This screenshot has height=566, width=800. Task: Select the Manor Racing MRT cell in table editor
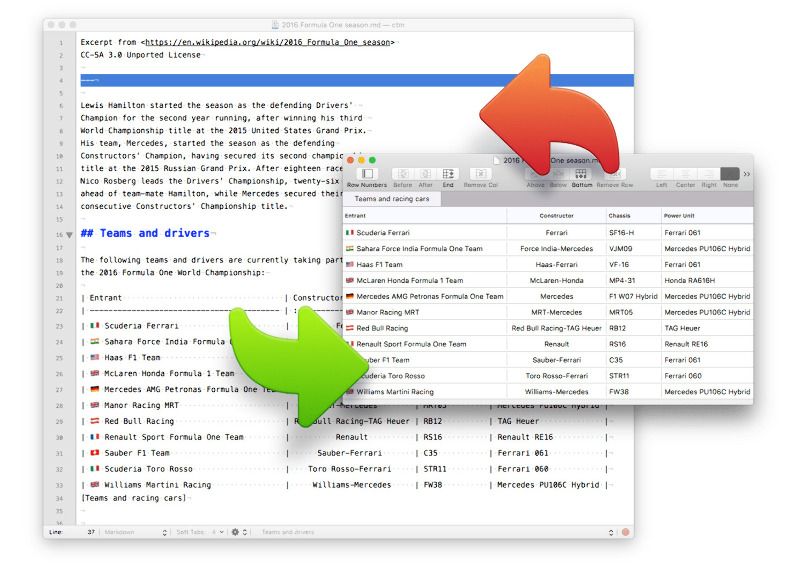425,312
